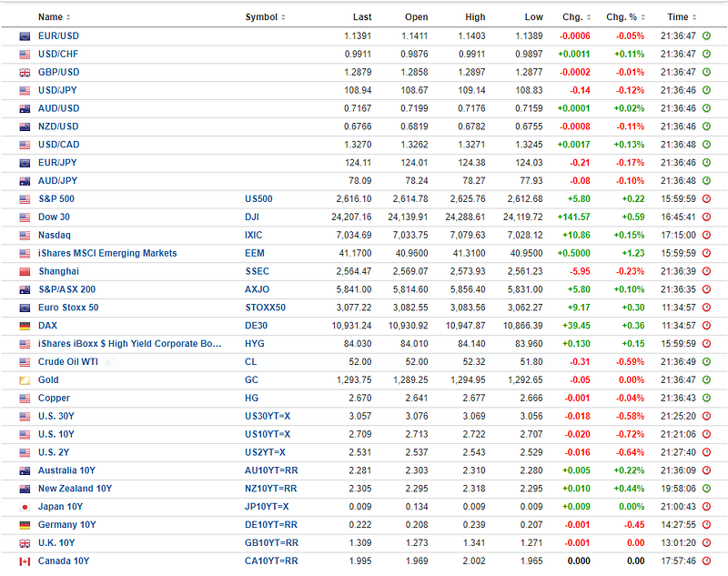Open the Copper commodity link
The height and width of the screenshot is (576, 728).
point(54,399)
